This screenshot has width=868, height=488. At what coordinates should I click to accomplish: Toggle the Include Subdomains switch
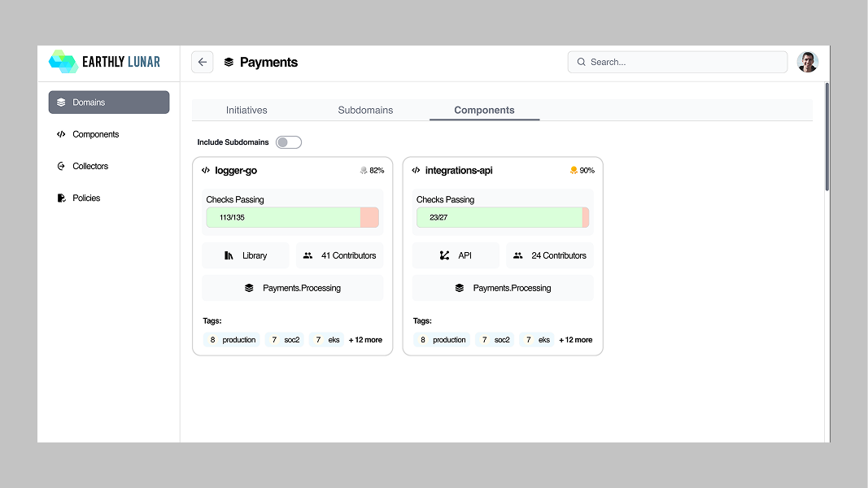coord(289,142)
